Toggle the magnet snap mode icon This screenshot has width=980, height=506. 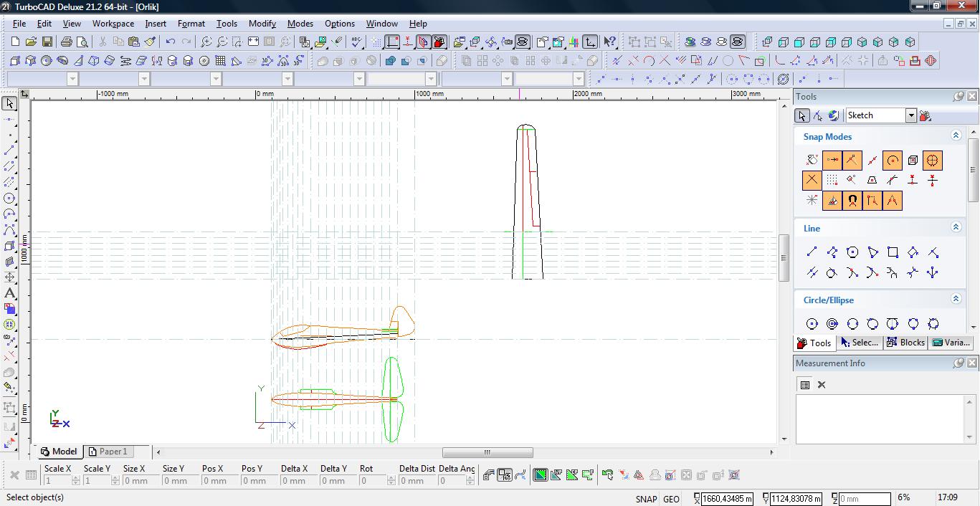(852, 201)
